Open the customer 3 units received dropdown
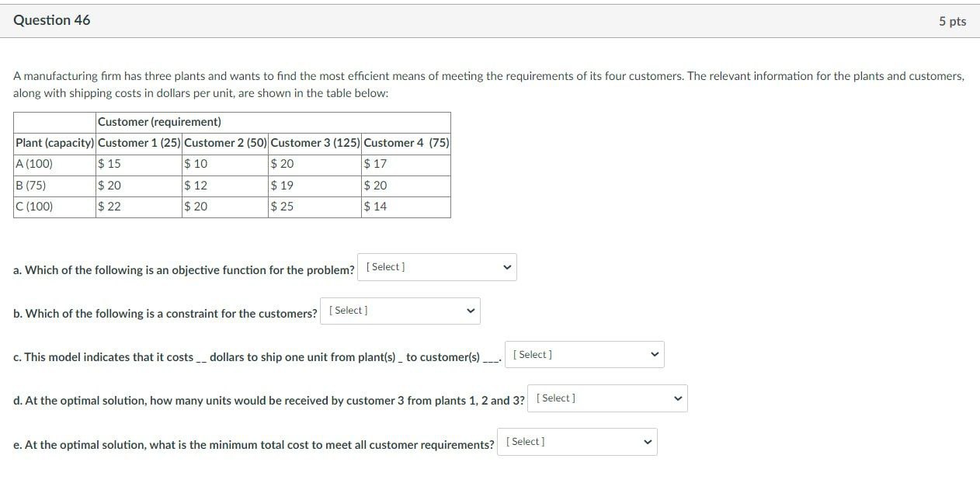The image size is (980, 490). [607, 398]
